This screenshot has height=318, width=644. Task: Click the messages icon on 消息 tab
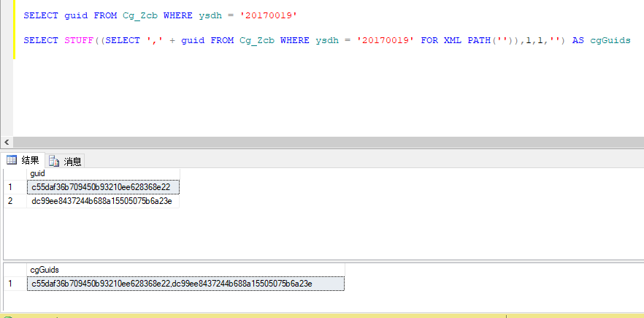55,162
